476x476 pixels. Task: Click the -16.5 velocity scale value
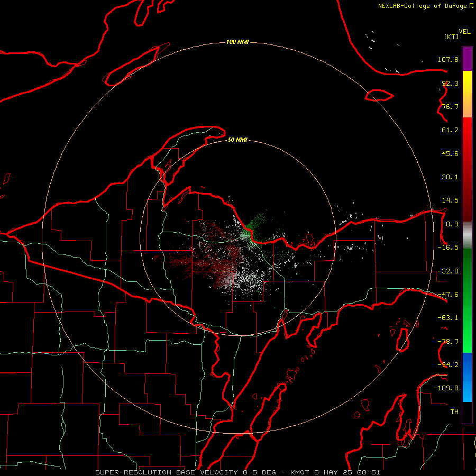(x=448, y=248)
